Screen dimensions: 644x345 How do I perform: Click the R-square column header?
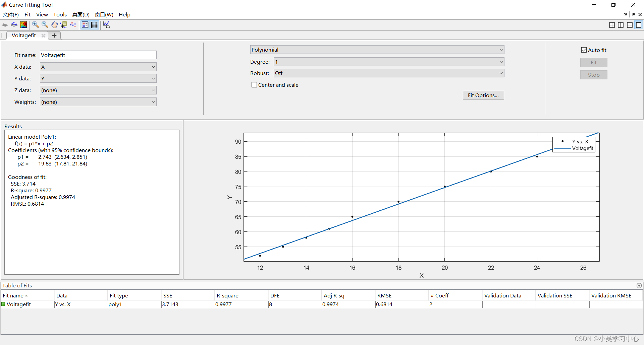(241, 295)
